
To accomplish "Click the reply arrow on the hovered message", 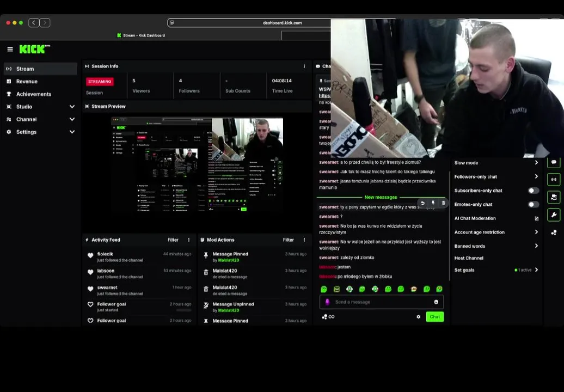I will click(422, 203).
